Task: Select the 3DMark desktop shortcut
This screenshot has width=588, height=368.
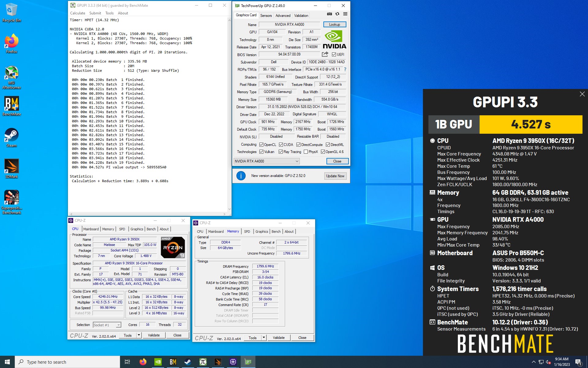Action: point(11,169)
